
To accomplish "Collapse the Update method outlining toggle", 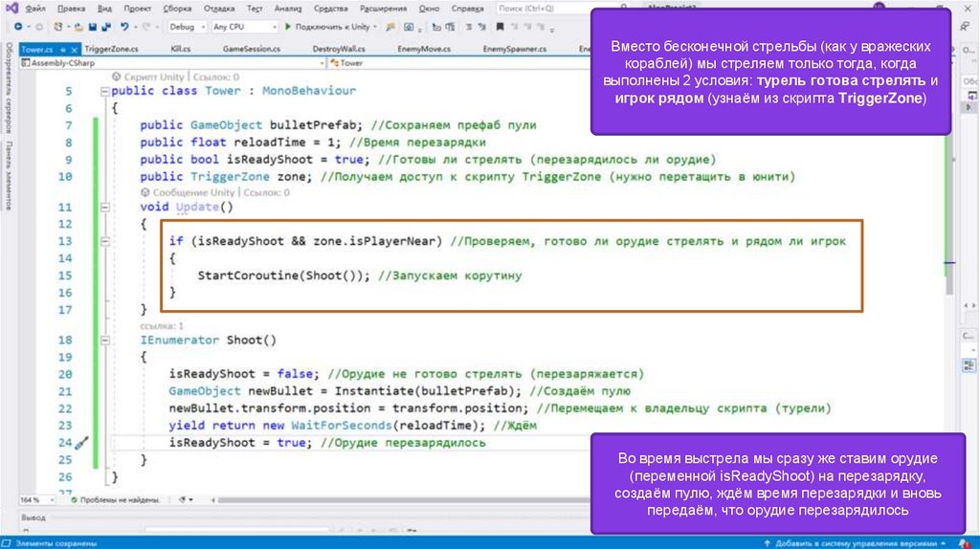I will pyautogui.click(x=103, y=208).
